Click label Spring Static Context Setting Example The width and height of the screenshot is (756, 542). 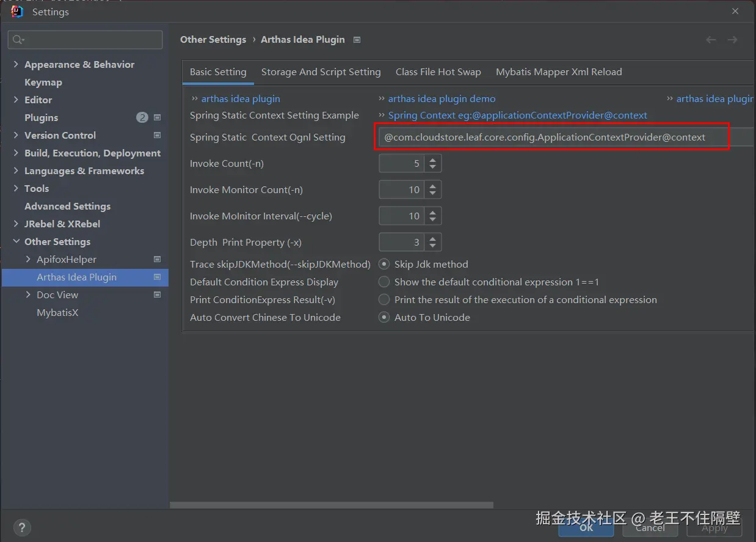pyautogui.click(x=275, y=115)
